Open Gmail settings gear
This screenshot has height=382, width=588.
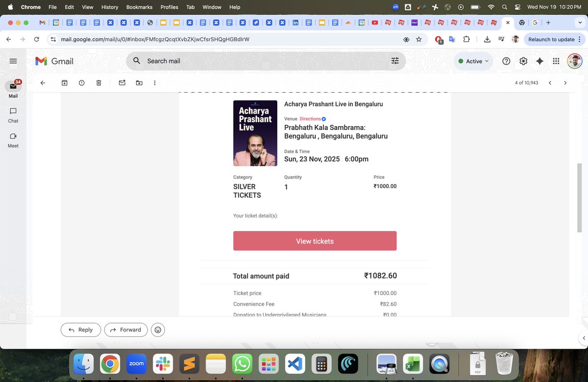point(523,61)
